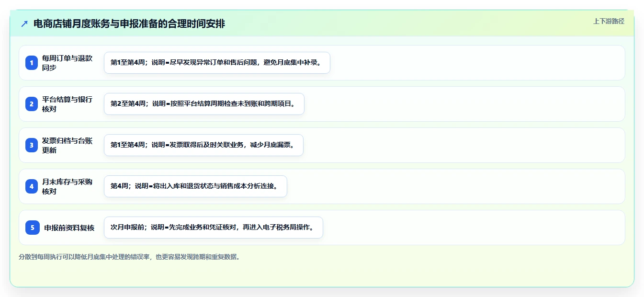The image size is (644, 297).
Task: Click the footer text 分散到每周执行可以降低月底集中处理的错误率
Action: (x=129, y=257)
